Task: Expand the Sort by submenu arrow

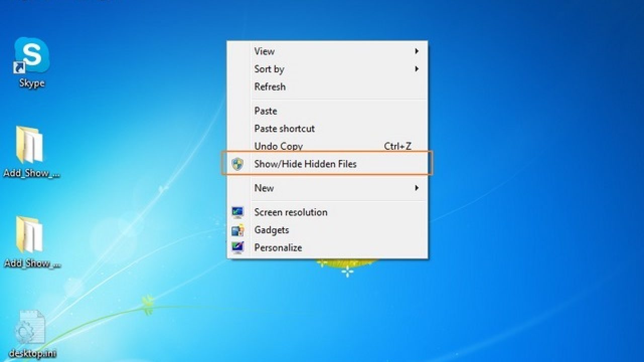Action: pyautogui.click(x=417, y=69)
